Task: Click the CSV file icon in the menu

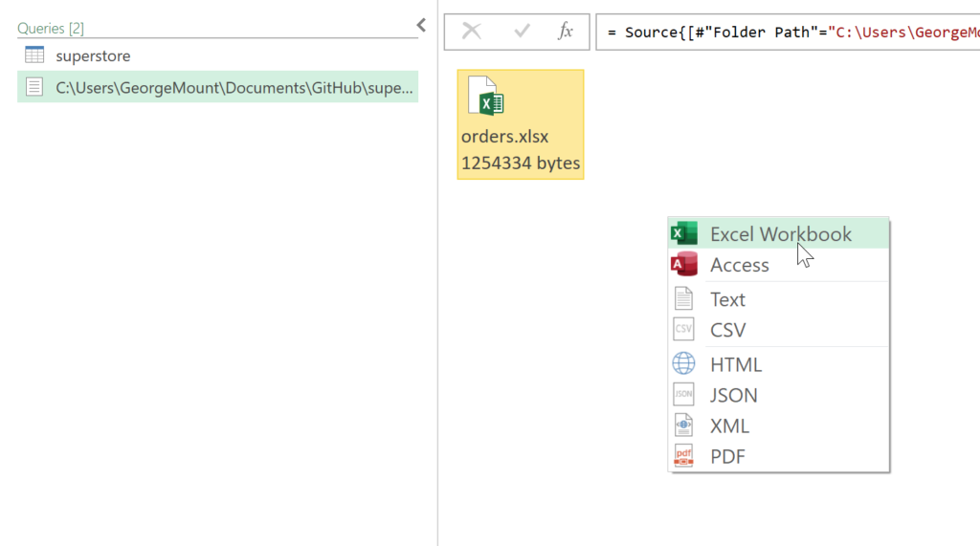Action: [683, 330]
